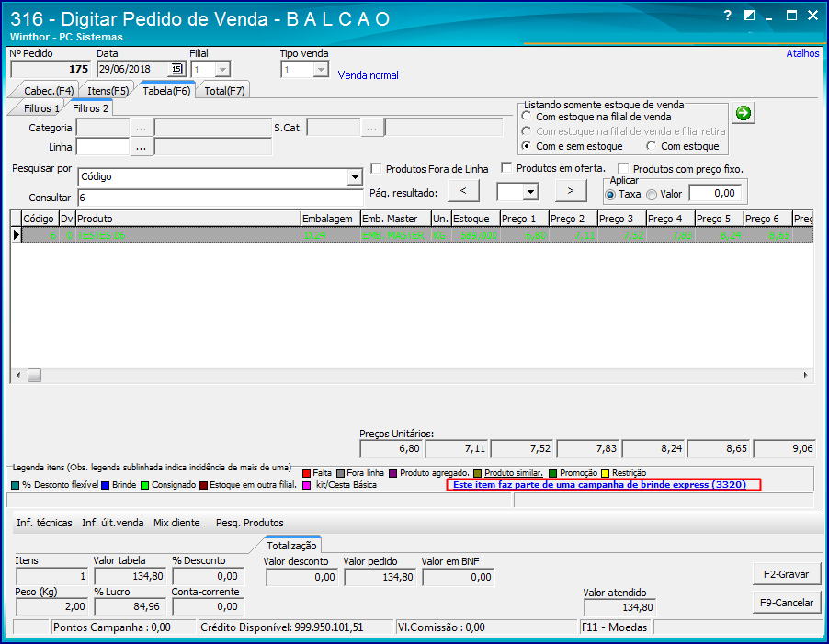Click the F9-Cancelar button
Screen dimensions: 829x644
point(786,603)
